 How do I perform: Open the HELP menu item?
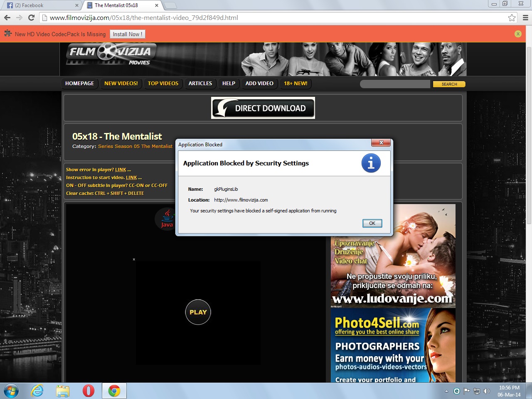tap(229, 84)
